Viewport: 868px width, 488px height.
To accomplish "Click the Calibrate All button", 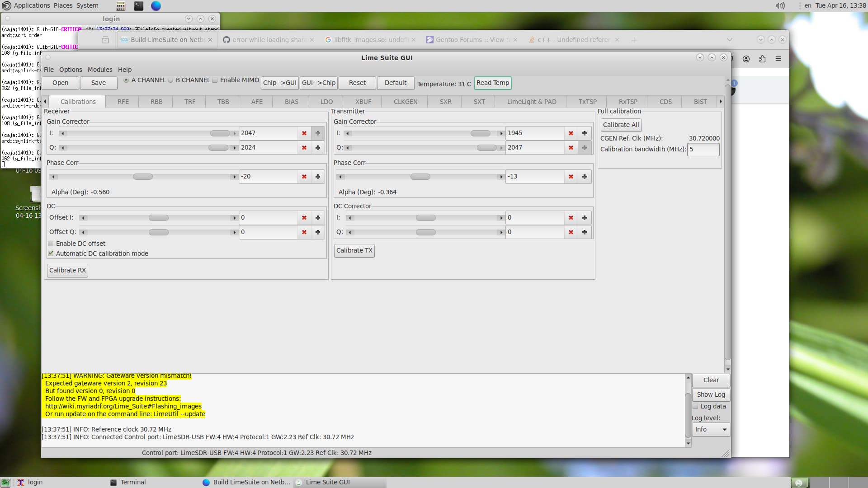I will click(x=621, y=125).
